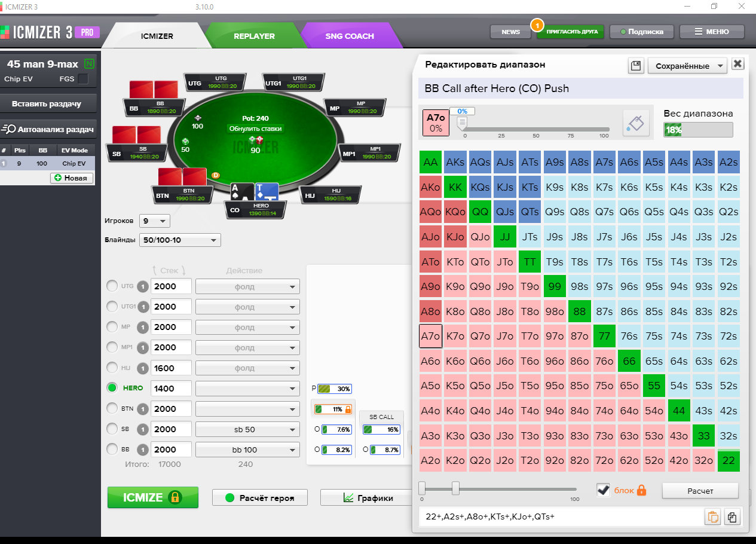Select UTG as hero radio button
The image size is (756, 544).
pos(112,286)
